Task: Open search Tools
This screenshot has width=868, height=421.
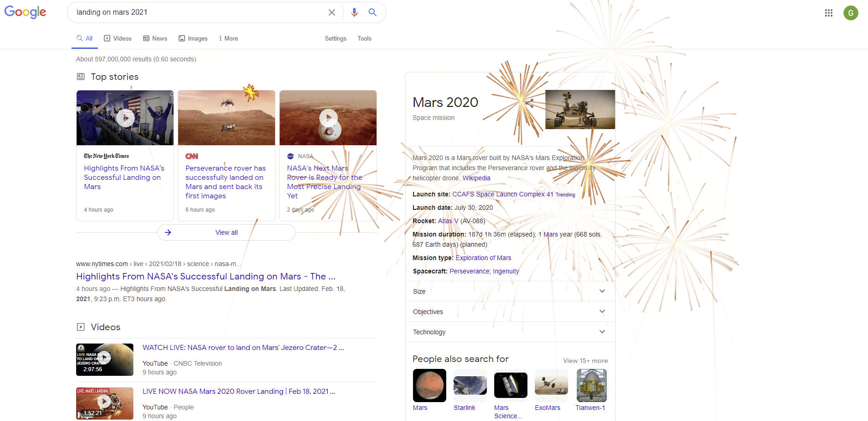Action: [x=365, y=38]
